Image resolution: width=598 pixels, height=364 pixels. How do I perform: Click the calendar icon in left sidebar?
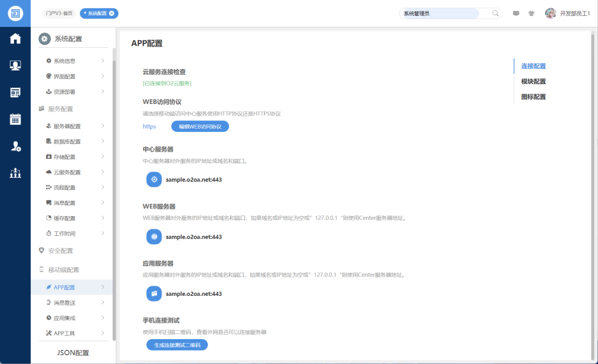15,119
